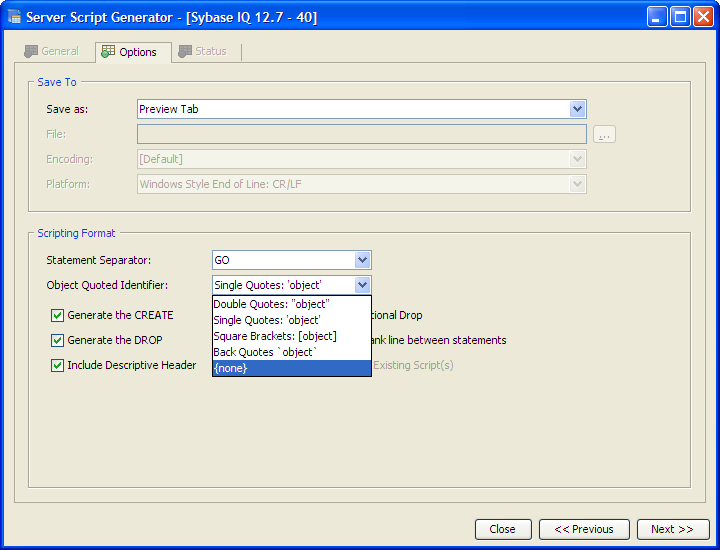Switch to the General tab
Viewport: 720px width, 550px height.
(51, 51)
